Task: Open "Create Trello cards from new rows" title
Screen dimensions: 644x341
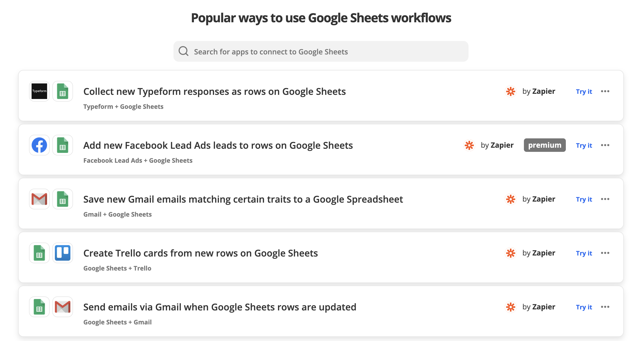Action: pos(200,253)
